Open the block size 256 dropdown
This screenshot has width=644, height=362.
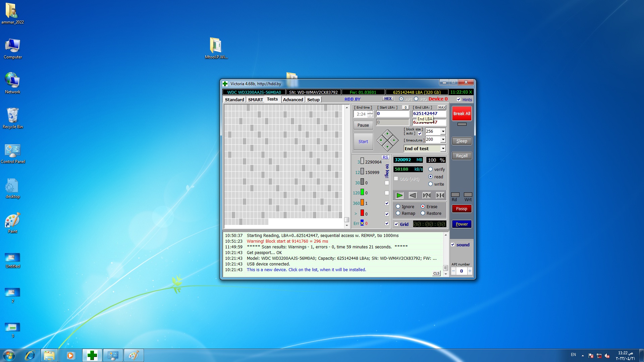(x=443, y=131)
